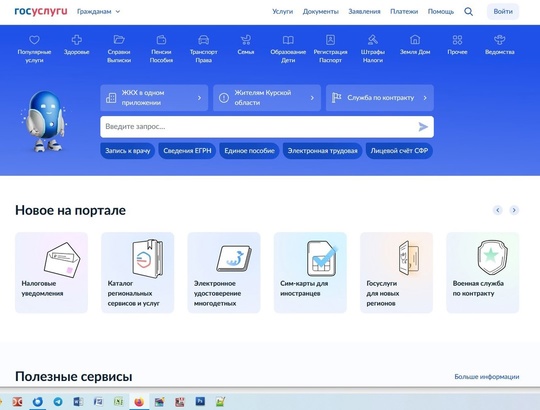Open the Регистрация Паспорт category
Image resolution: width=540 pixels, height=410 pixels.
[330, 49]
